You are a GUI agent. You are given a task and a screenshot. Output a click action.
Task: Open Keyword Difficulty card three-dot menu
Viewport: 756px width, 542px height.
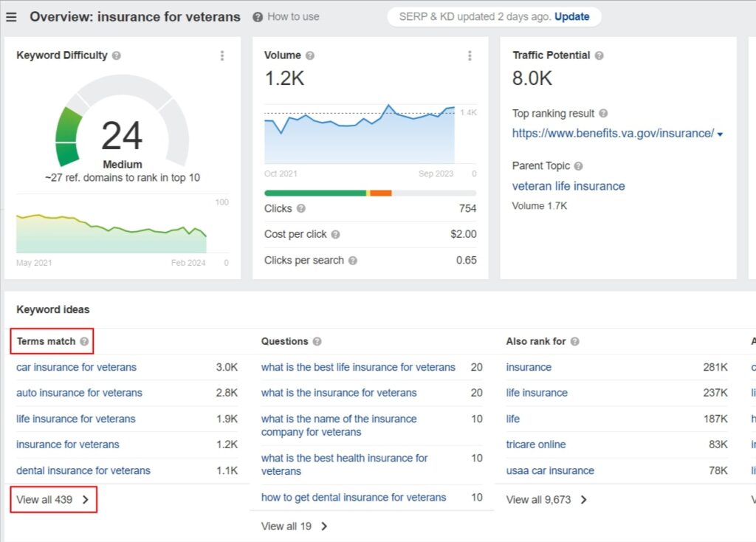[222, 55]
